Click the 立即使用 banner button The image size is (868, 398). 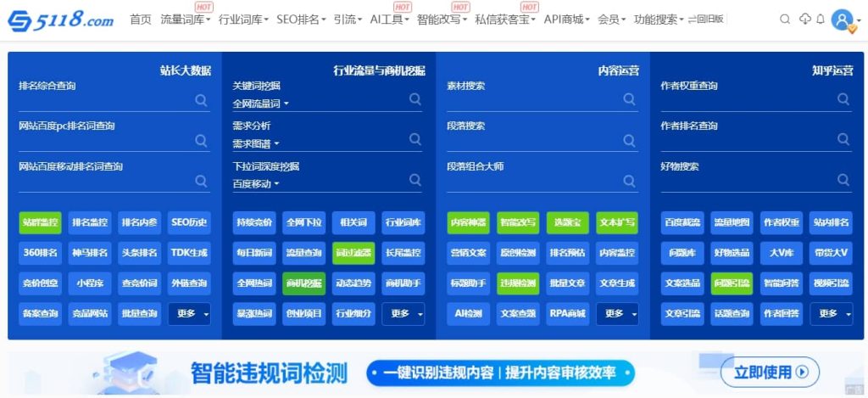(x=771, y=372)
